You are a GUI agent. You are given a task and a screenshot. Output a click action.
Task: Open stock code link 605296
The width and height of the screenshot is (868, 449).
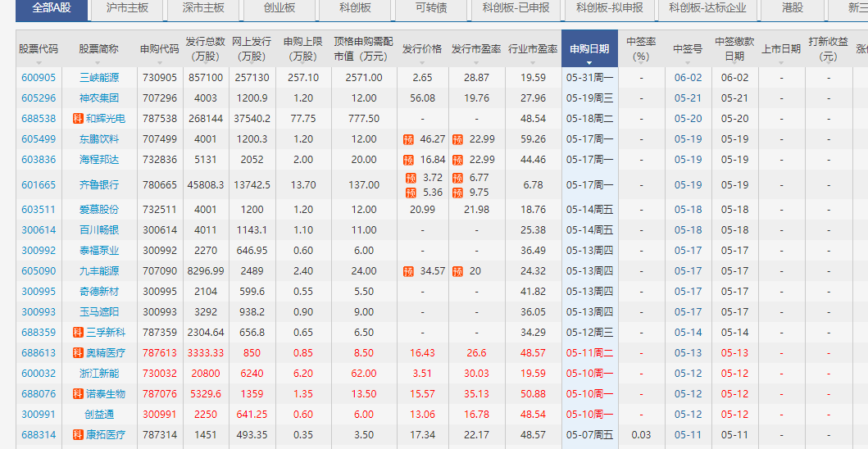39,98
